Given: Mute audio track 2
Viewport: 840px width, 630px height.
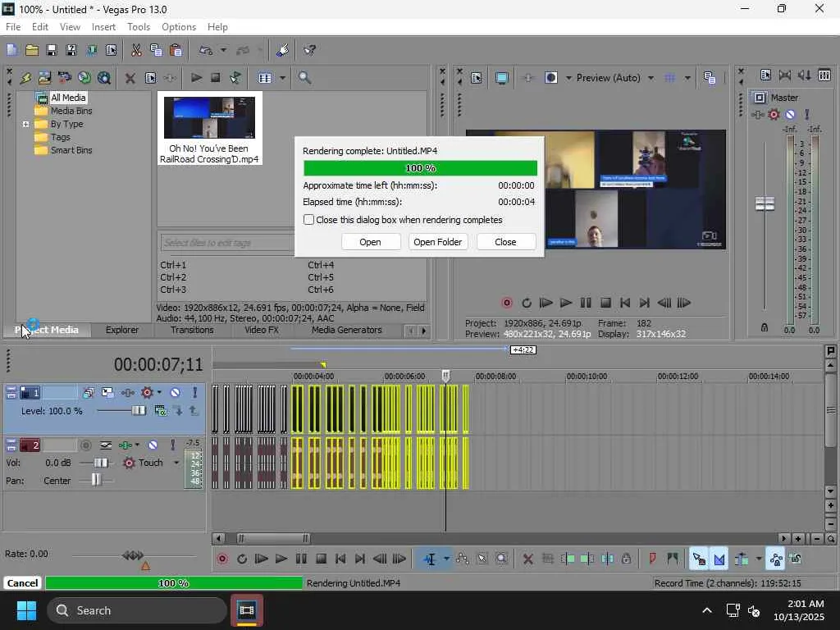Looking at the screenshot, I should [153, 445].
